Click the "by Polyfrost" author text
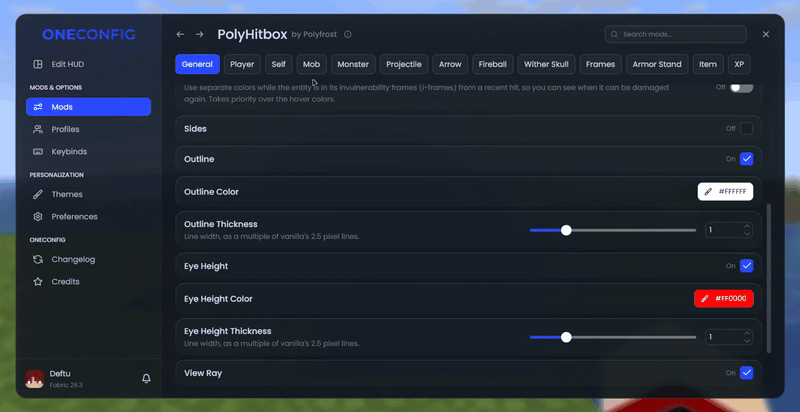 314,35
